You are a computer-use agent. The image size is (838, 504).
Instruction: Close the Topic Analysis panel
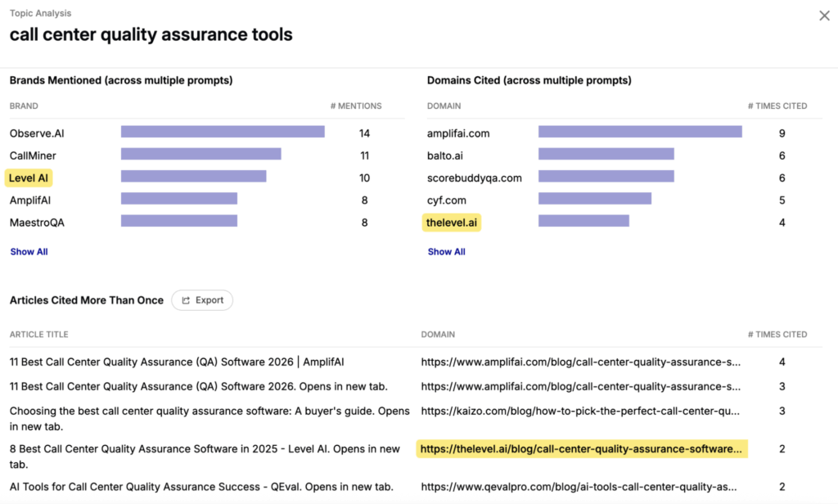[824, 16]
